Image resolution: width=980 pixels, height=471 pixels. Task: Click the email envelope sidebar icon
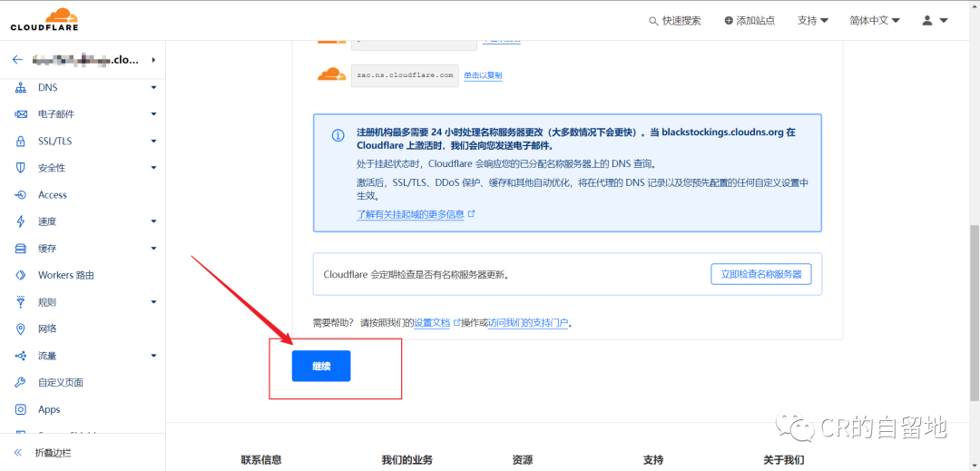click(21, 114)
